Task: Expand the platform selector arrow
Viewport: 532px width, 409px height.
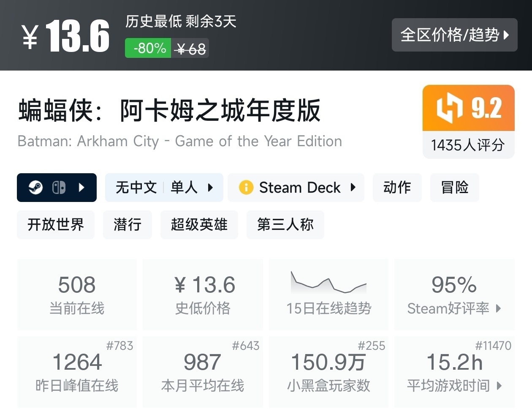Action: (x=82, y=188)
